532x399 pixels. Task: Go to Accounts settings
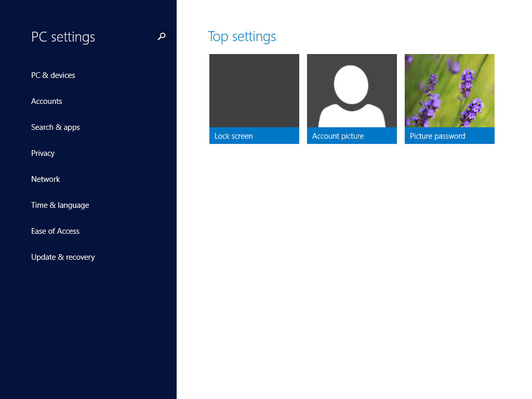point(46,101)
